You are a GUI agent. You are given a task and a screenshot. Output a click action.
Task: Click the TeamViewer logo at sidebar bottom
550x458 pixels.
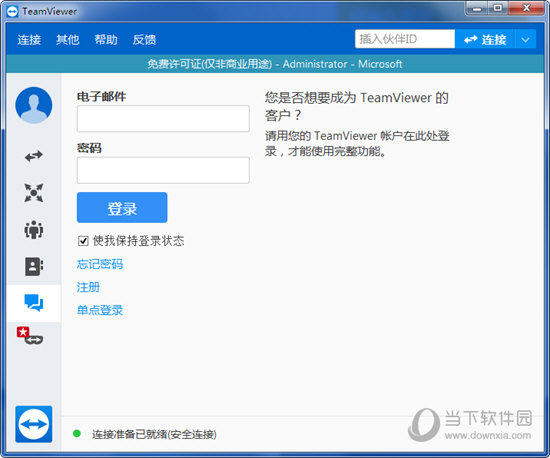click(34, 424)
